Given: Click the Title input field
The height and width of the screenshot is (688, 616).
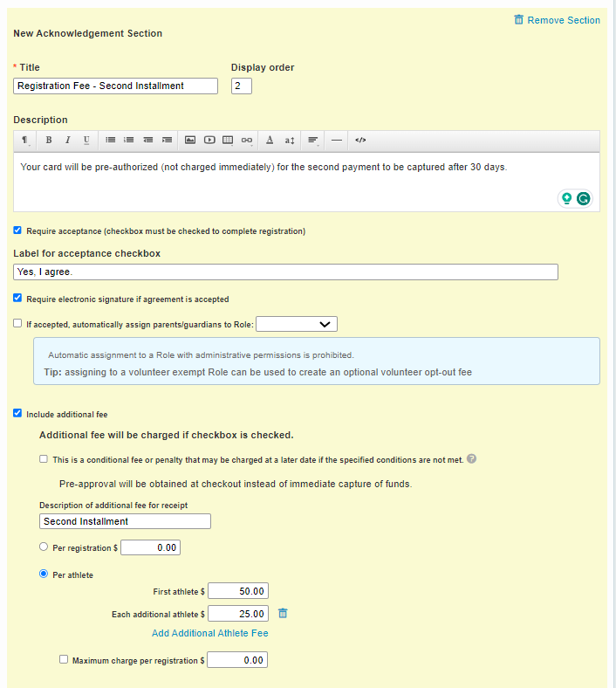Looking at the screenshot, I should pos(116,86).
